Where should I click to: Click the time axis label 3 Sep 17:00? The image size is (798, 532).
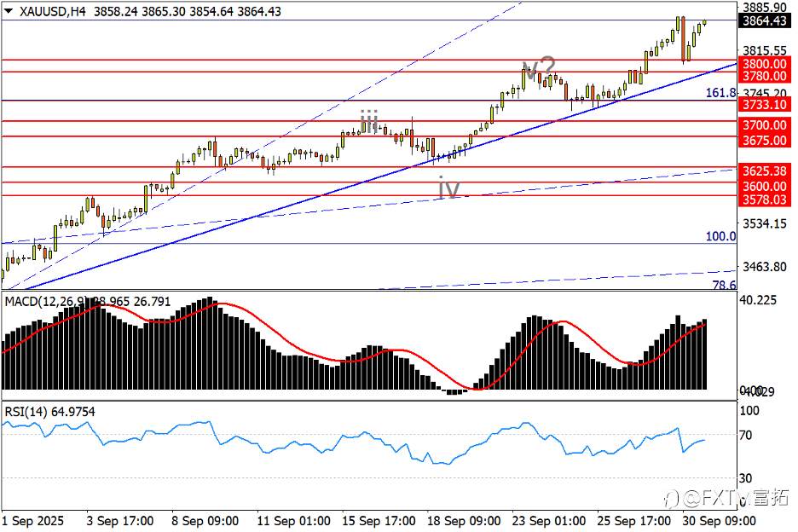tap(120, 521)
